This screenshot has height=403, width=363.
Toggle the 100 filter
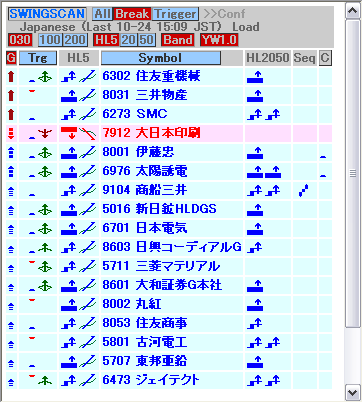[x=51, y=40]
